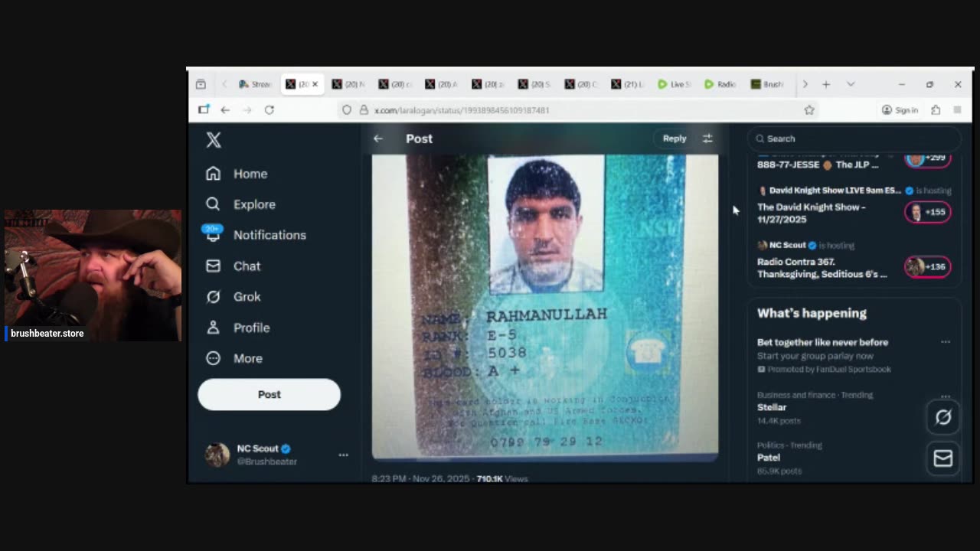Click the X Search field
This screenshot has width=980, height=551.
pyautogui.click(x=854, y=139)
